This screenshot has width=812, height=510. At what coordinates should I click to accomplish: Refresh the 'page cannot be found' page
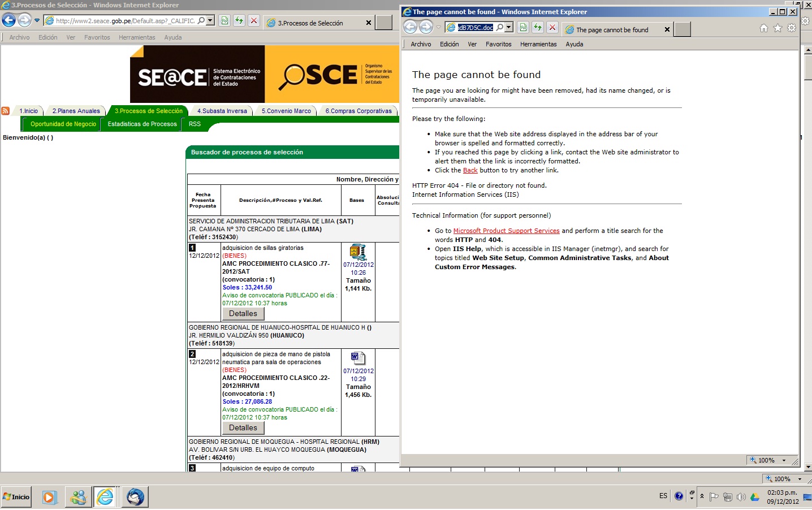538,27
